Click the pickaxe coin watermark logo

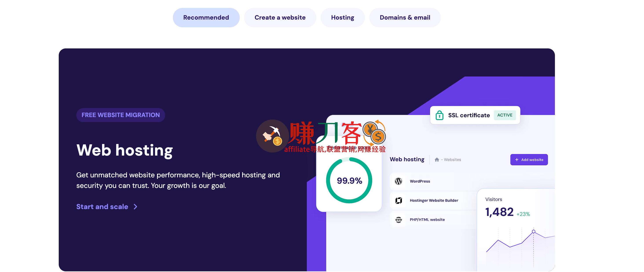pos(272,136)
